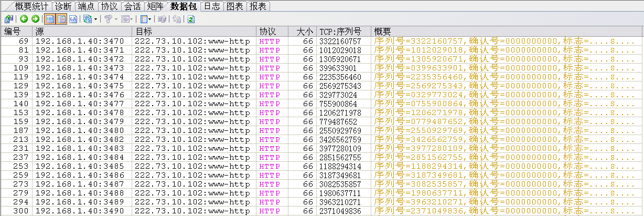Sort by the 源 column header
Viewport: 644px width, 216px height.
tap(82, 32)
